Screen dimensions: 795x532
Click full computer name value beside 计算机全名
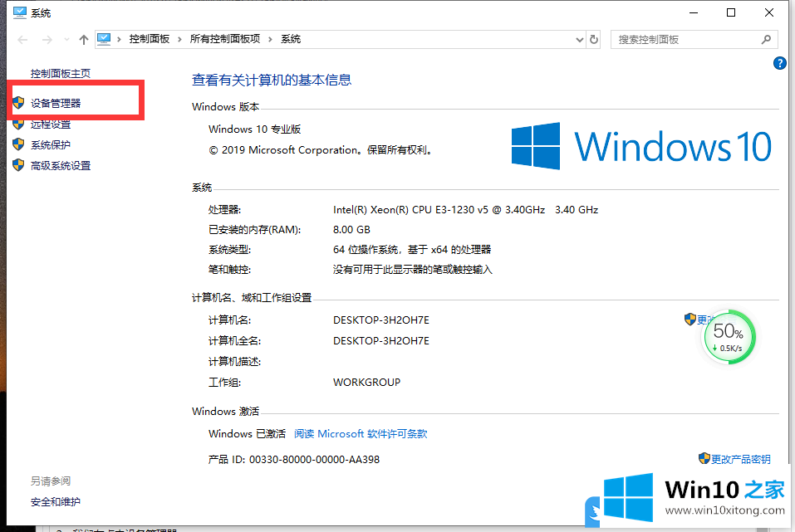[x=381, y=341]
